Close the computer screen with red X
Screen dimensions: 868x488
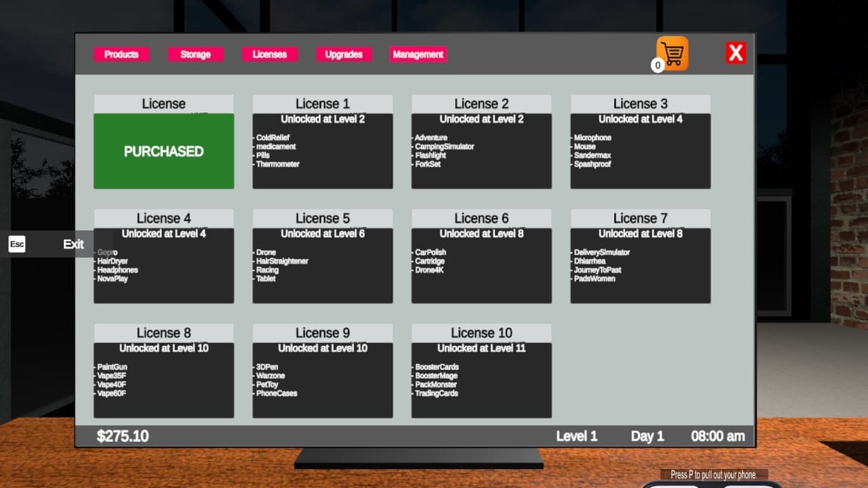(736, 53)
